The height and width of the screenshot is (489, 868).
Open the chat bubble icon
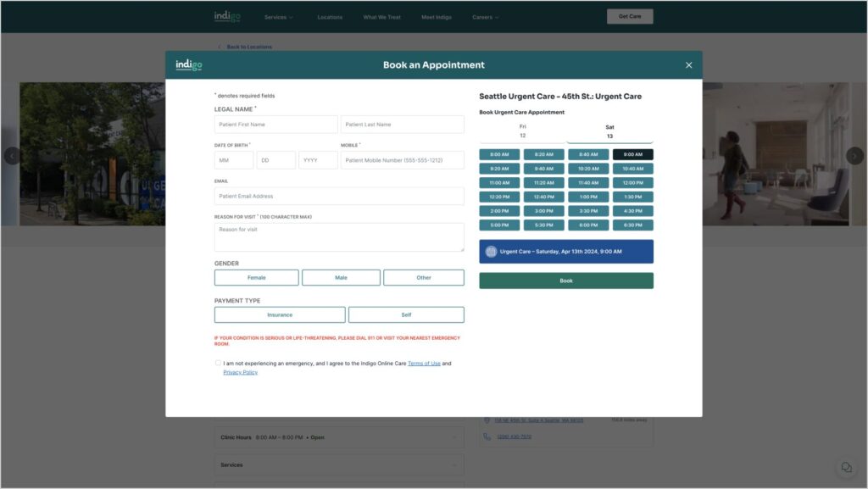pos(847,468)
